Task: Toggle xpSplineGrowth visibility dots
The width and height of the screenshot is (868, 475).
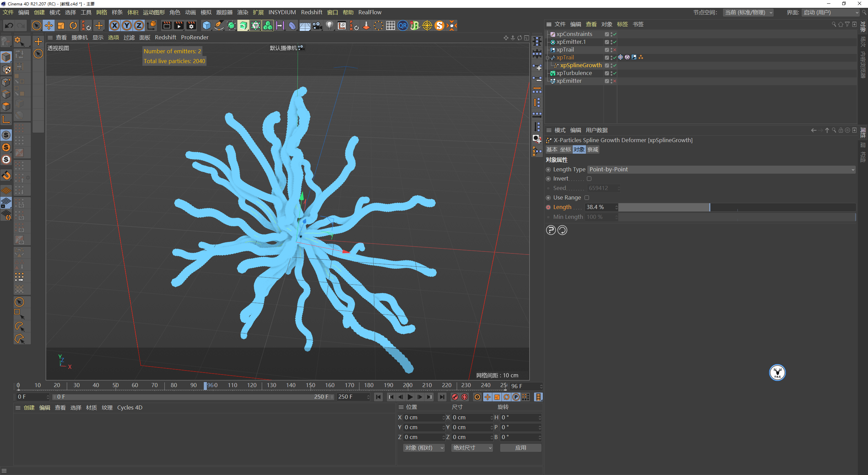Action: [x=611, y=65]
